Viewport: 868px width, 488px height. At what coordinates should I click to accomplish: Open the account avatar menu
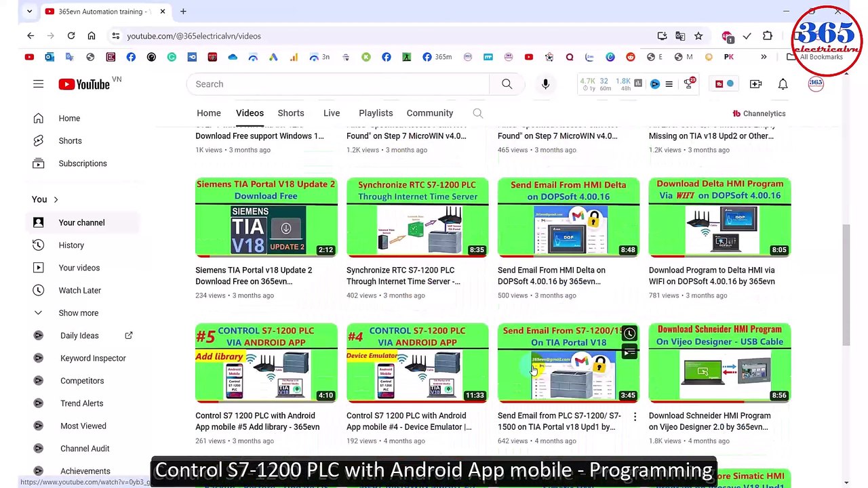click(815, 84)
